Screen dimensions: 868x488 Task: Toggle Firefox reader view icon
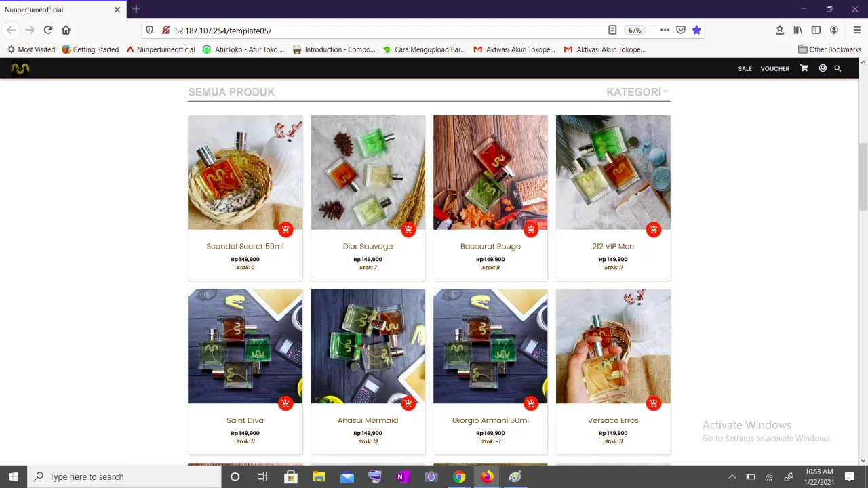pos(612,30)
